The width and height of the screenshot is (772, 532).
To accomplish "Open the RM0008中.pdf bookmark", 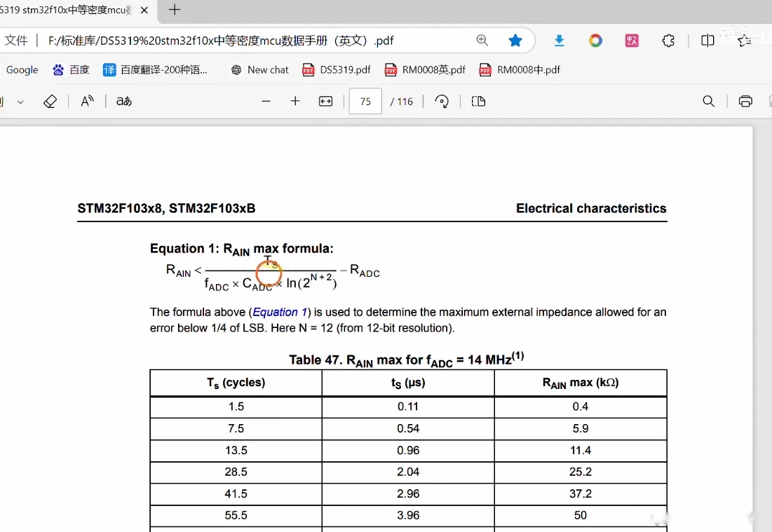I will [x=520, y=70].
